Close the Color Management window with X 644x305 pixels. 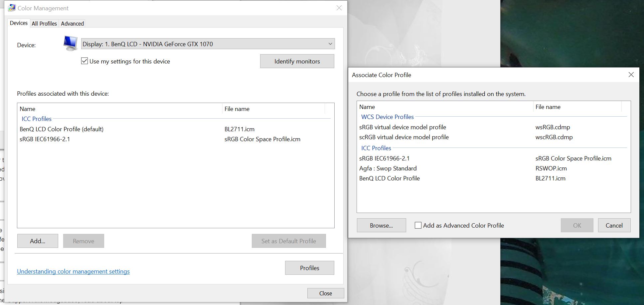coord(339,8)
